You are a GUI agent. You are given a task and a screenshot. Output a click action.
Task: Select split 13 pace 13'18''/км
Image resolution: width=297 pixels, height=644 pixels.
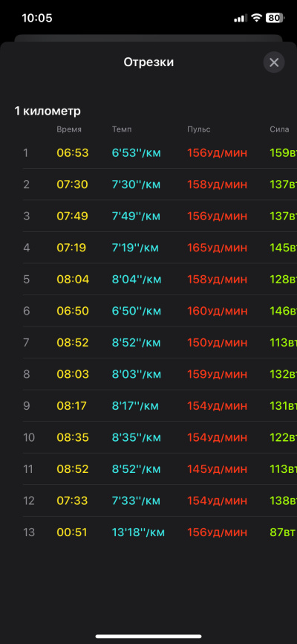tap(138, 532)
